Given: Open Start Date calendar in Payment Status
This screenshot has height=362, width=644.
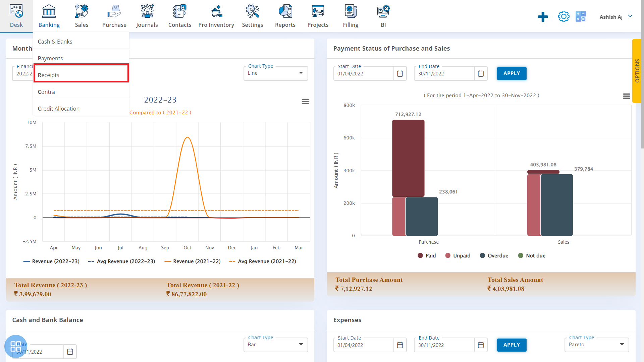Looking at the screenshot, I should point(400,73).
